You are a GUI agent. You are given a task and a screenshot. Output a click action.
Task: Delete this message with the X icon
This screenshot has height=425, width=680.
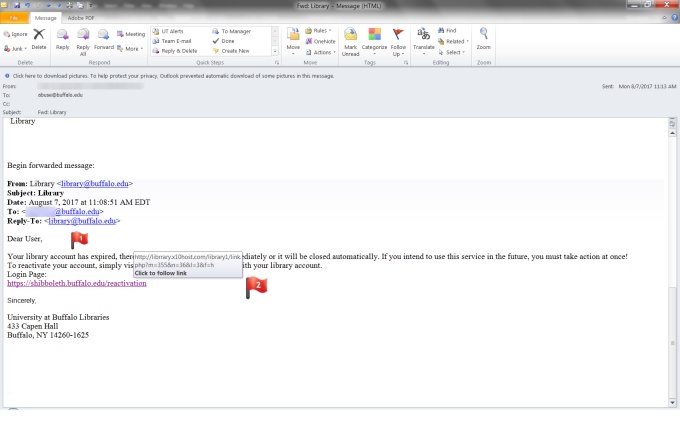39,39
